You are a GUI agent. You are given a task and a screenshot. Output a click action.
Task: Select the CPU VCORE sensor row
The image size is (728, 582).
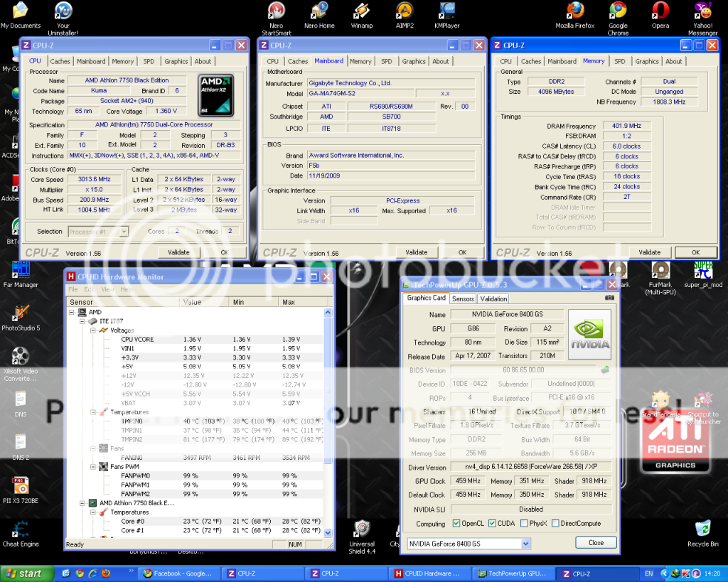pyautogui.click(x=196, y=339)
